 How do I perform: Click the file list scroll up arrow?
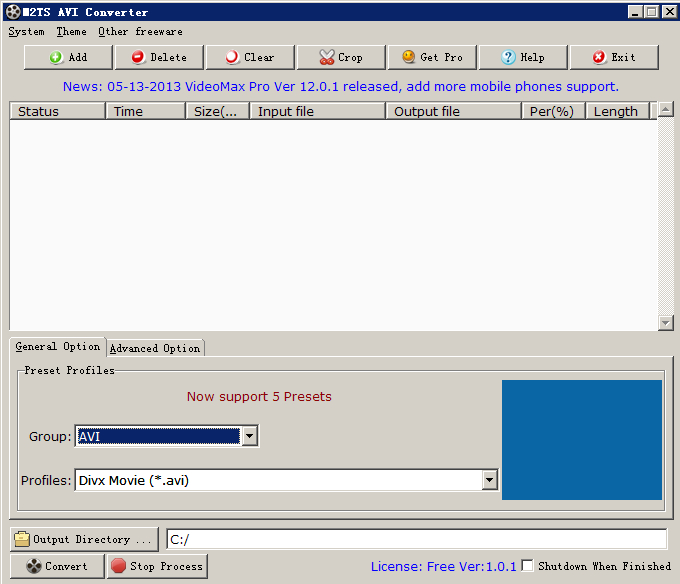click(x=666, y=109)
